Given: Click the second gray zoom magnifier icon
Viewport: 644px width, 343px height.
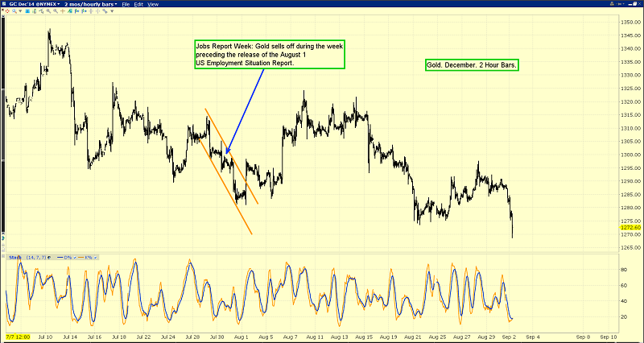Looking at the screenshot, I should (x=56, y=11).
